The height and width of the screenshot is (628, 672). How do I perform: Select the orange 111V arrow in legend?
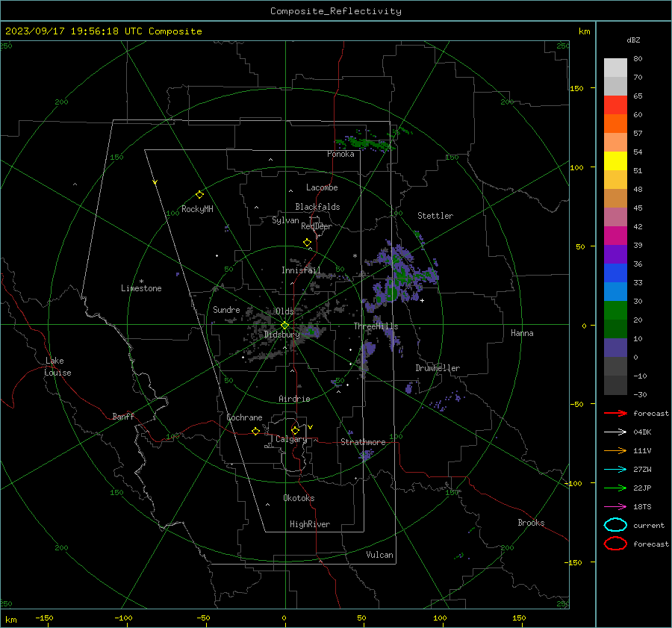click(615, 450)
